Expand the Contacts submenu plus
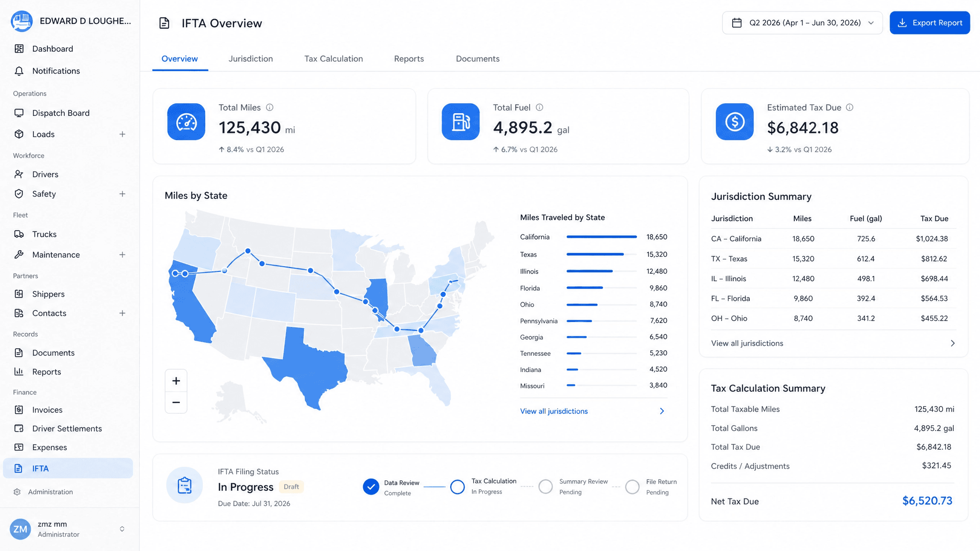The width and height of the screenshot is (980, 551). (x=122, y=313)
